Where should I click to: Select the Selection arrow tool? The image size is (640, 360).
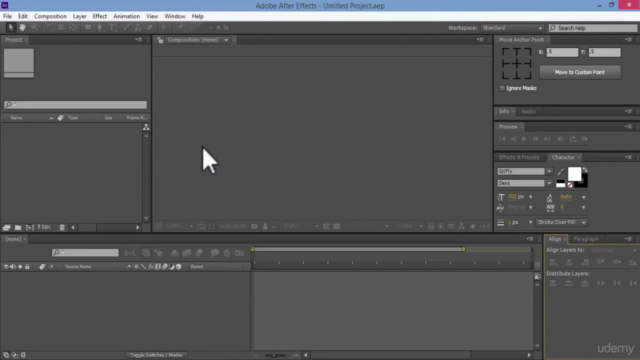pyautogui.click(x=11, y=27)
